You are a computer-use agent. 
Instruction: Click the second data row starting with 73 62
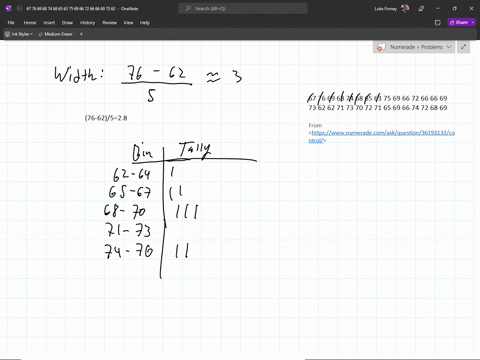378,108
